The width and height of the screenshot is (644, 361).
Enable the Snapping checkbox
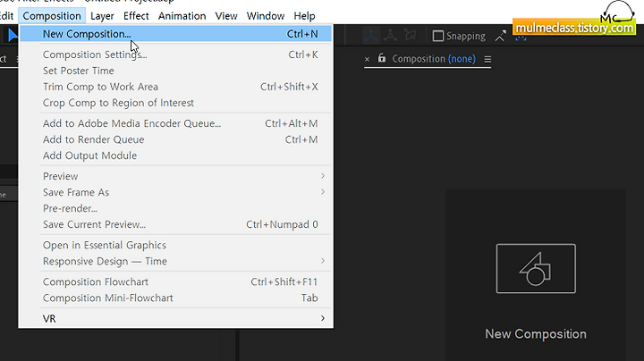click(438, 36)
